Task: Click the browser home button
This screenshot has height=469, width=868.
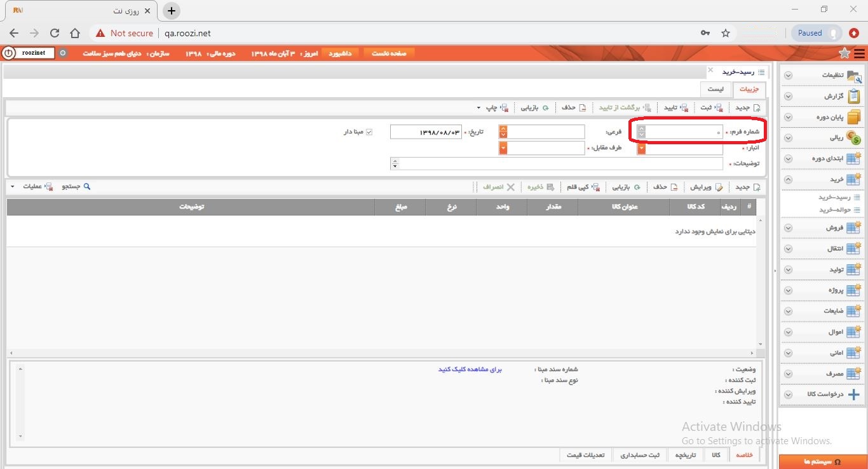Action: (75, 33)
